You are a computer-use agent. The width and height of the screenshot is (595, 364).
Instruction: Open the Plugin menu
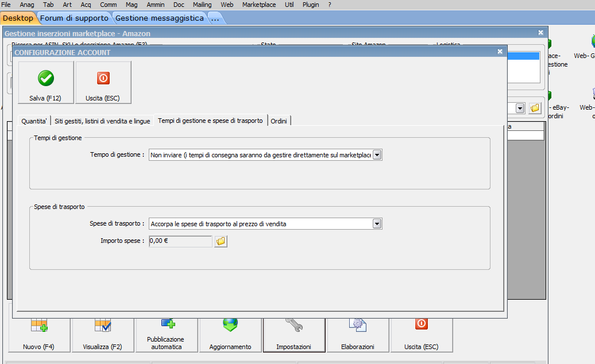(311, 5)
